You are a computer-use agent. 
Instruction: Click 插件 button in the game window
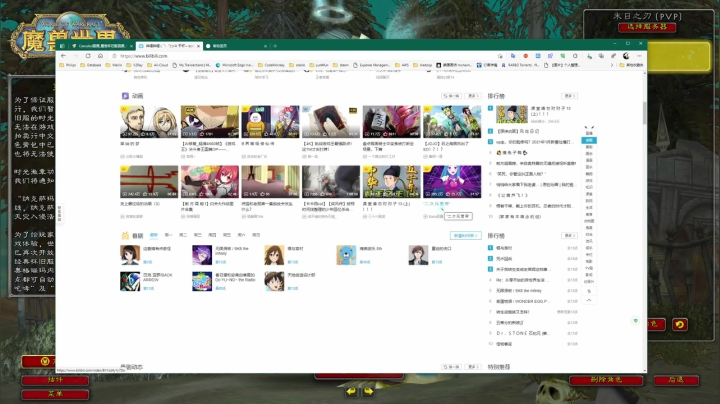55,380
